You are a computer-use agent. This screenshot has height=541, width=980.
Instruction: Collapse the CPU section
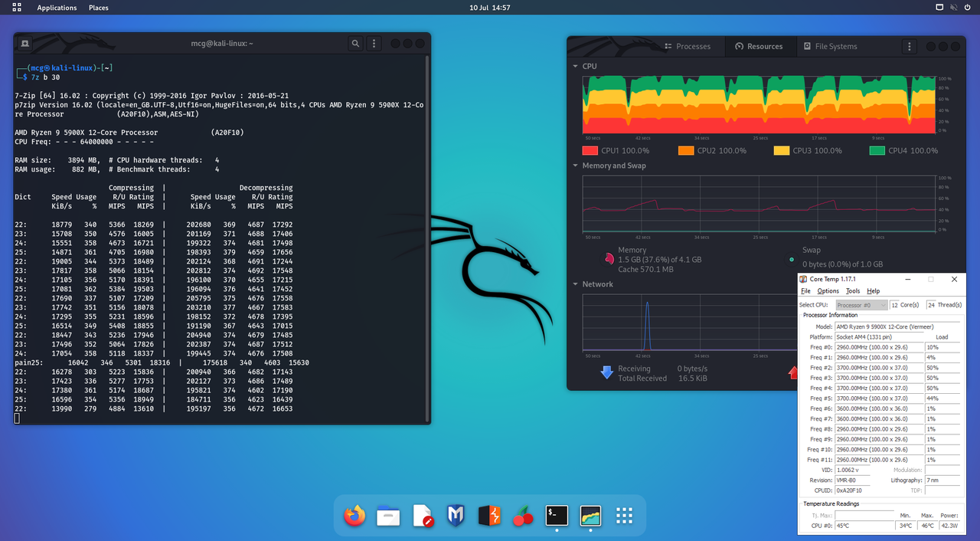point(576,67)
